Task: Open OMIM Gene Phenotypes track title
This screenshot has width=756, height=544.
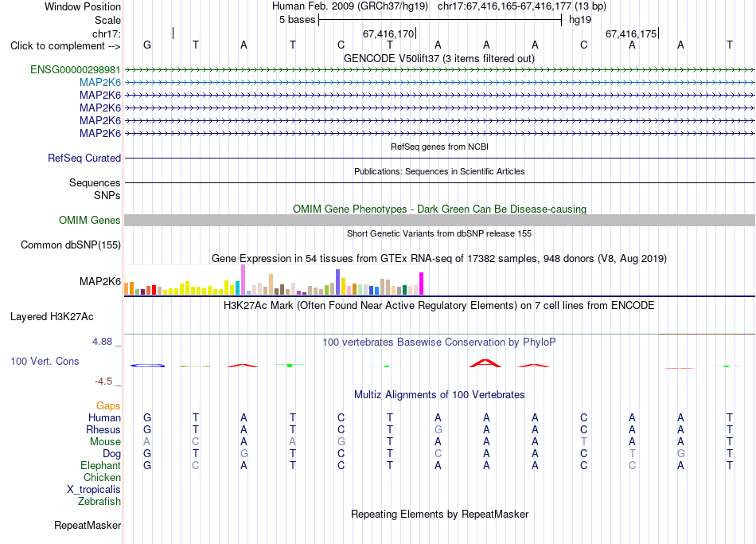Action: pos(440,209)
